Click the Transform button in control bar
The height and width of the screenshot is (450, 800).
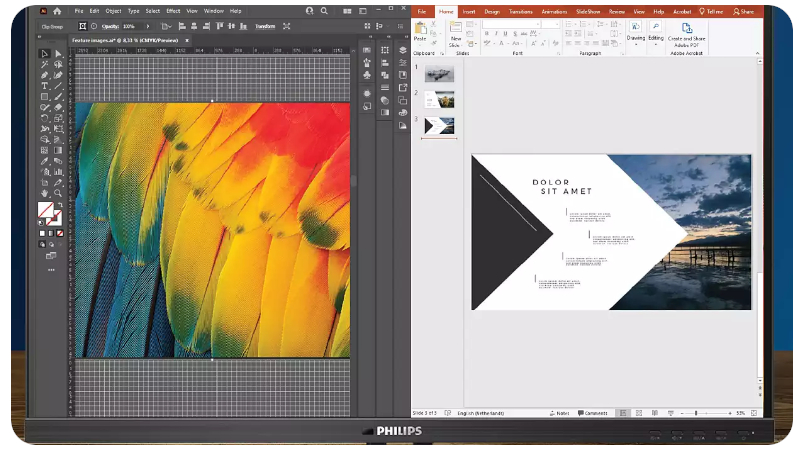265,26
